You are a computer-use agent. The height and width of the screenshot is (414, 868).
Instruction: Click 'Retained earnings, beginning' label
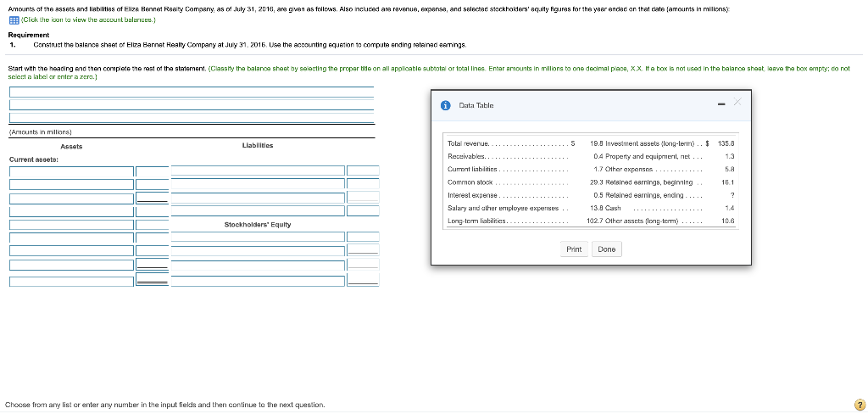click(x=648, y=182)
